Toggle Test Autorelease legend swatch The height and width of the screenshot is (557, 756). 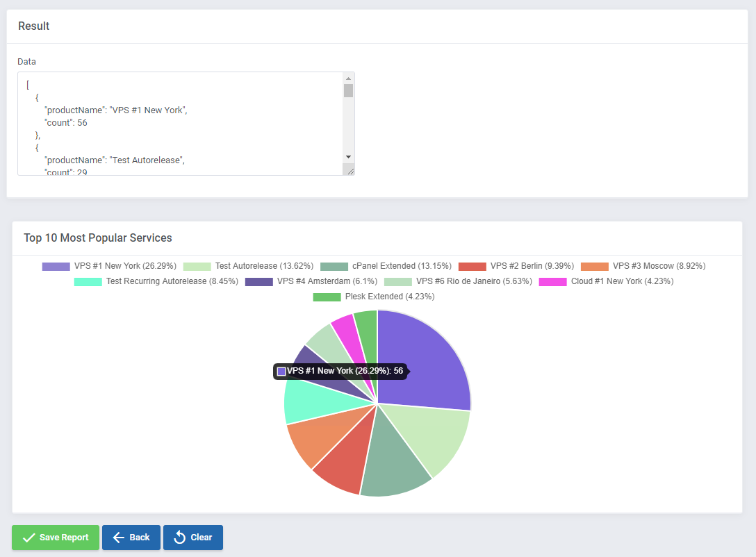click(x=197, y=267)
